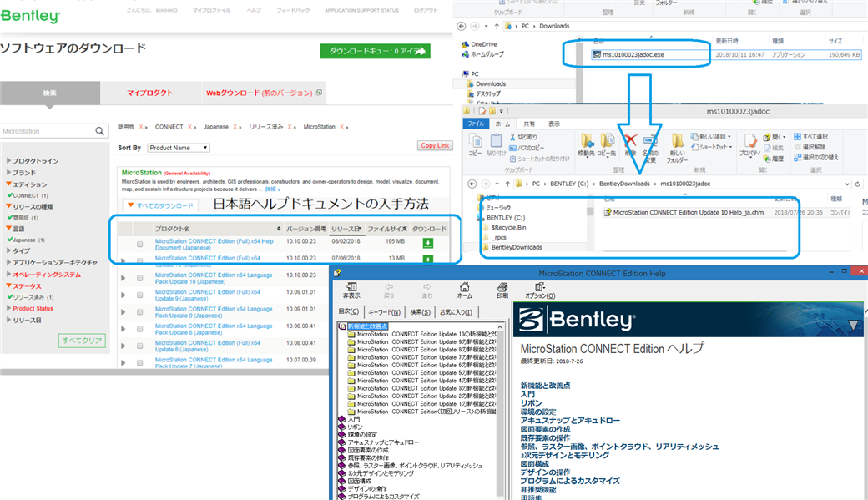This screenshot has width=868, height=500.
Task: Collapse the エディション filter section
Action: (9, 184)
